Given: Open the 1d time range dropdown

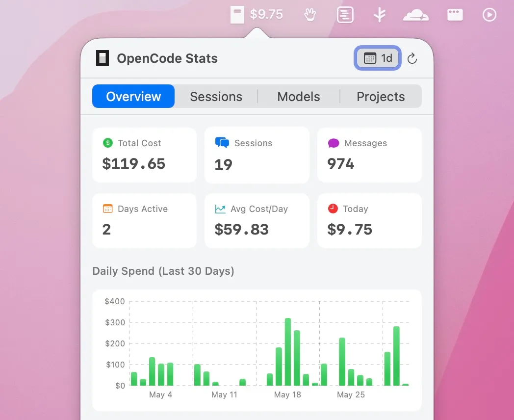Looking at the screenshot, I should [x=378, y=58].
